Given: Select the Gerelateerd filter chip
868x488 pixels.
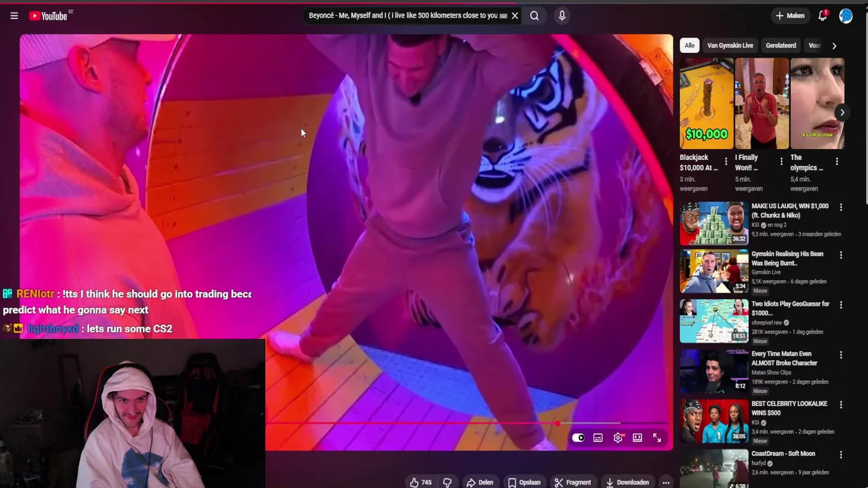Looking at the screenshot, I should (781, 45).
